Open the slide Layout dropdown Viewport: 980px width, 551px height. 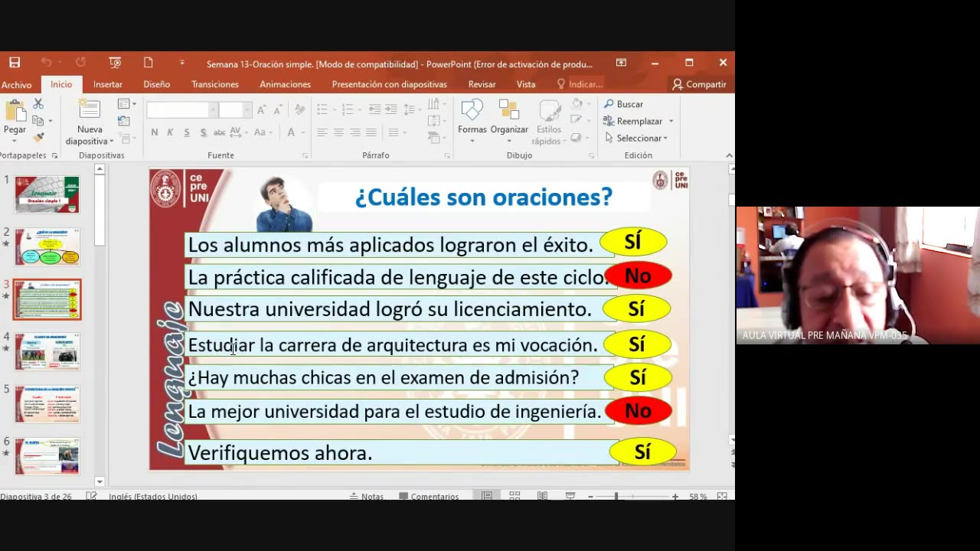pyautogui.click(x=127, y=104)
